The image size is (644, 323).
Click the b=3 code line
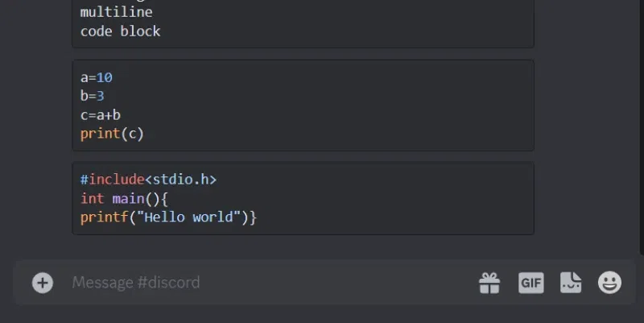pyautogui.click(x=93, y=96)
